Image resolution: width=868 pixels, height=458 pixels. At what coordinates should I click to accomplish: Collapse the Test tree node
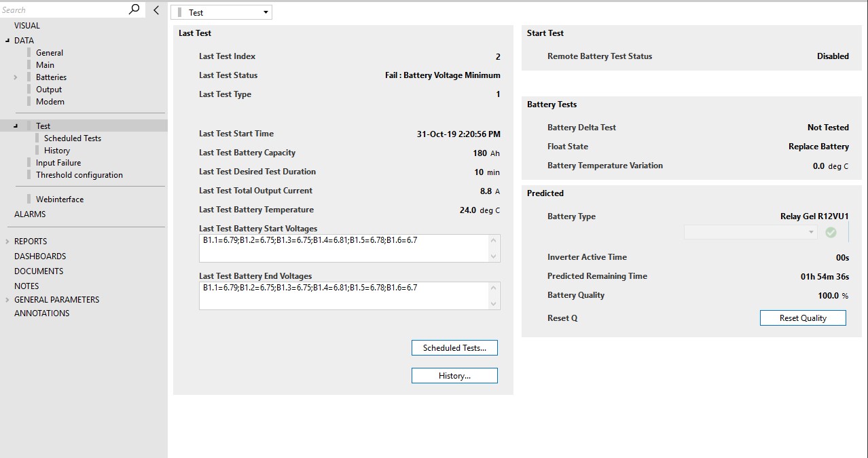coord(16,126)
